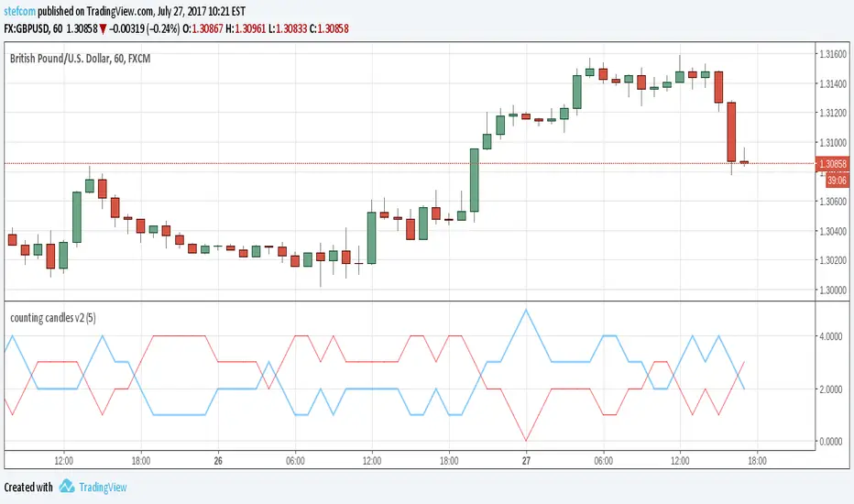Click the last large red candle at the right
This screenshot has width=854, height=504.
[x=732, y=132]
